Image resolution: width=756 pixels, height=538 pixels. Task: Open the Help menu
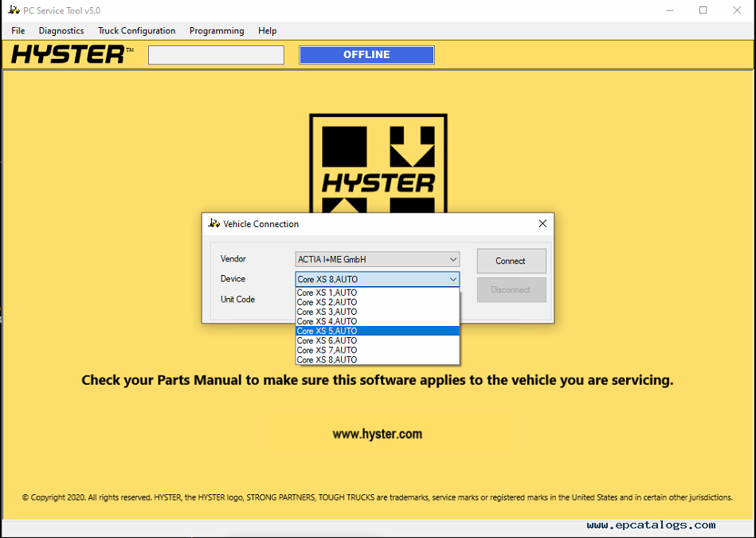coord(268,31)
